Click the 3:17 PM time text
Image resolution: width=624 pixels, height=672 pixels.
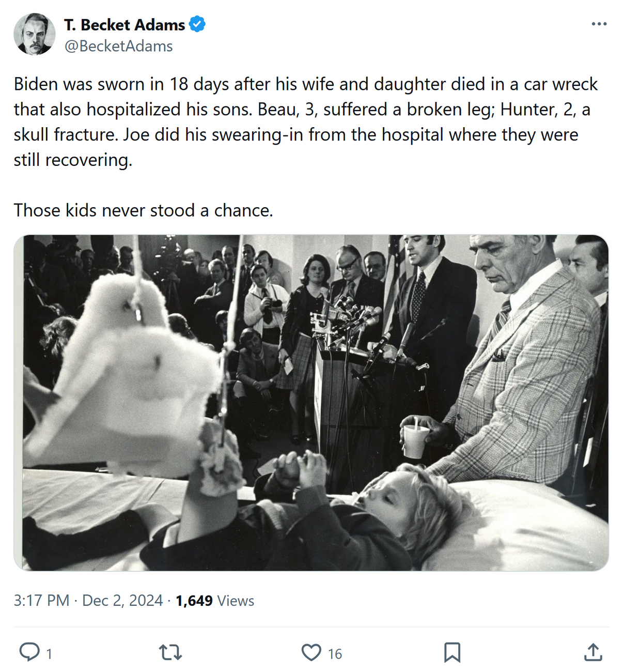click(x=41, y=601)
